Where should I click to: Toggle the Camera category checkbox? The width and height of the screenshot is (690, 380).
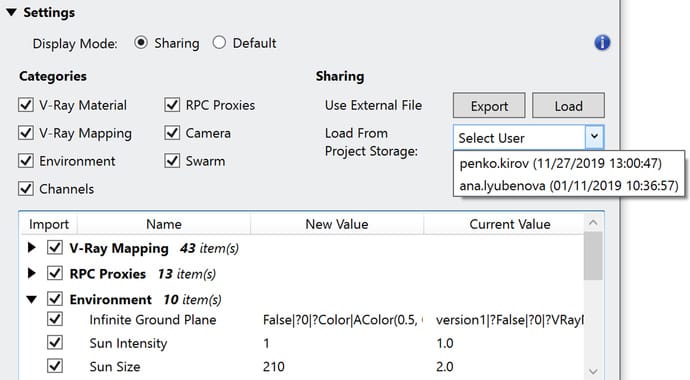[x=172, y=132]
